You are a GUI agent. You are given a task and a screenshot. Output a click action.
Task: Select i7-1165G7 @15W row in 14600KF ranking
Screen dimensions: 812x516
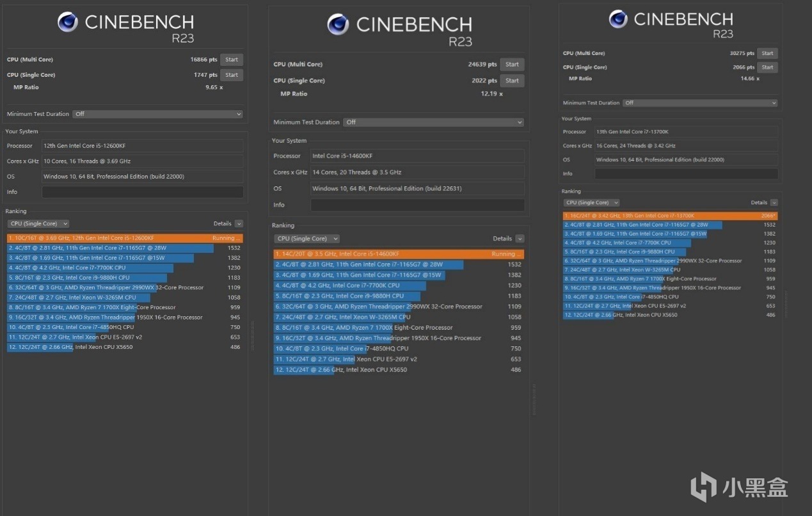[x=399, y=275]
